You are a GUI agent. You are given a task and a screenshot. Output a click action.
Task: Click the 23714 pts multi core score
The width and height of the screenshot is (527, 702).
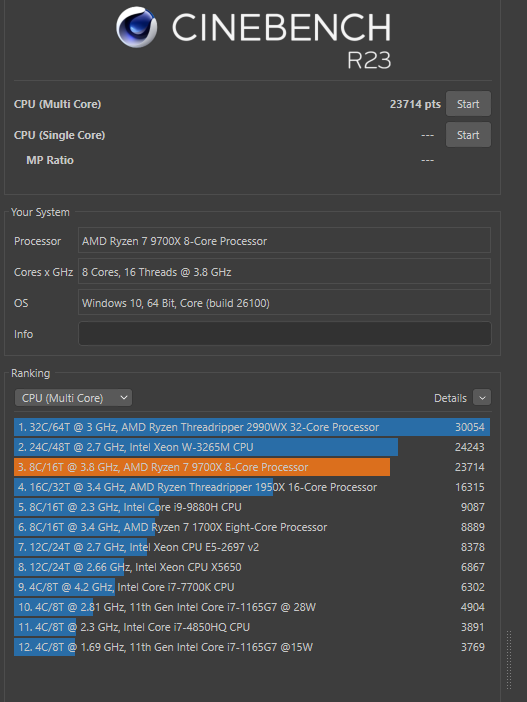415,104
